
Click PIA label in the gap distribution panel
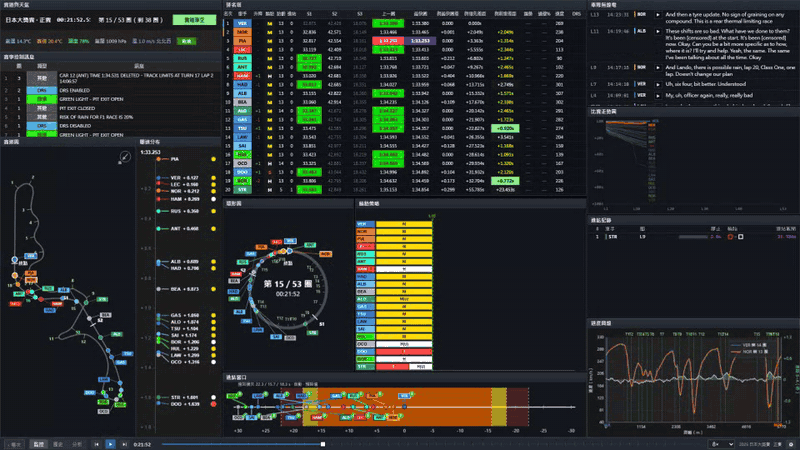pyautogui.click(x=174, y=159)
